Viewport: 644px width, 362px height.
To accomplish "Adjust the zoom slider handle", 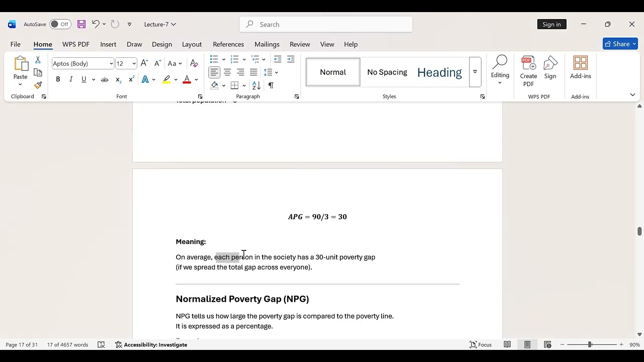I will pos(590,345).
